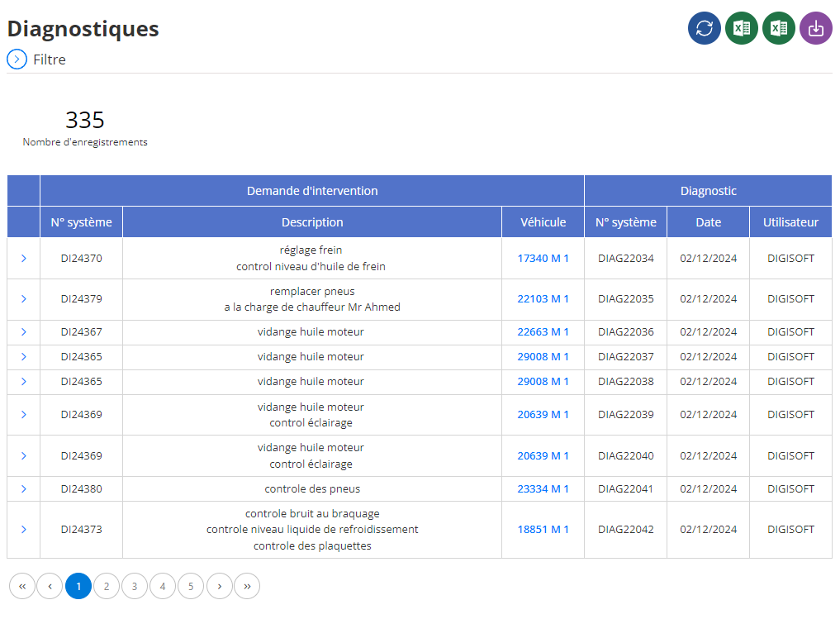Click 'controle des plaquettes' text

tap(312, 546)
